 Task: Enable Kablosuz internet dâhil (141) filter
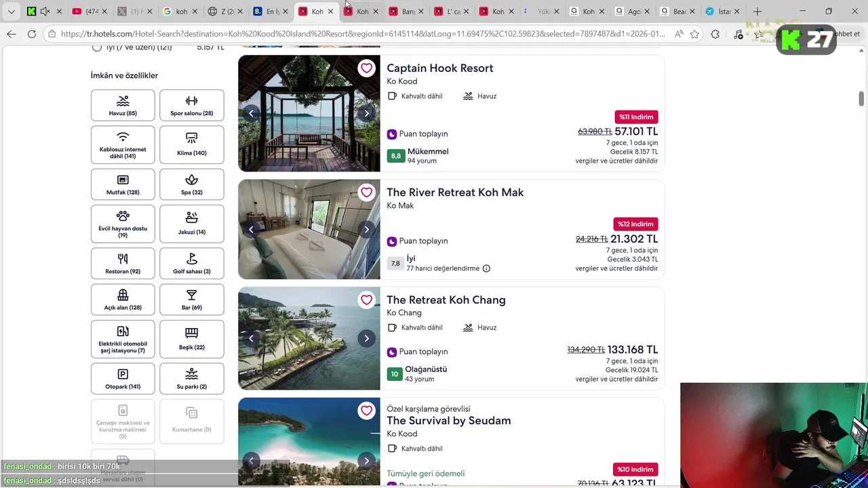123,145
